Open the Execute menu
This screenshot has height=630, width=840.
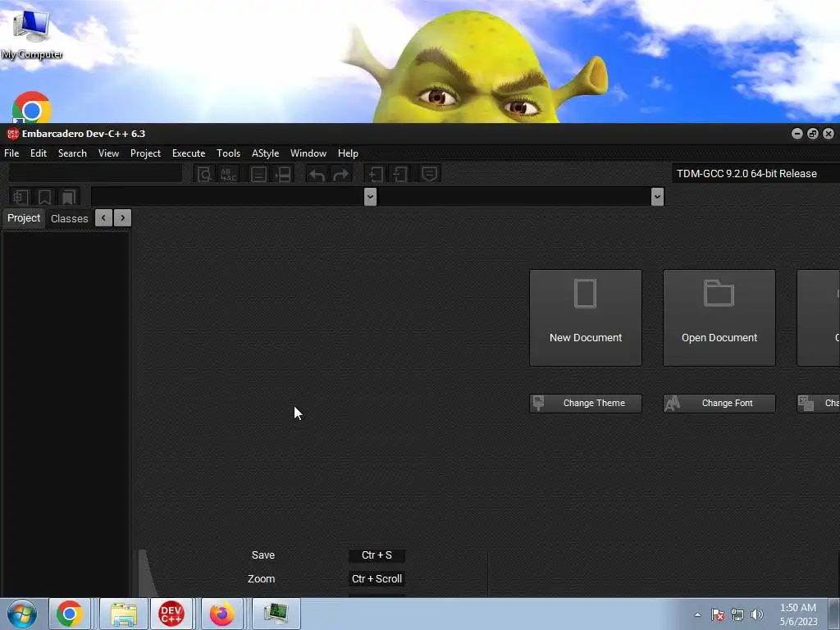pyautogui.click(x=189, y=153)
